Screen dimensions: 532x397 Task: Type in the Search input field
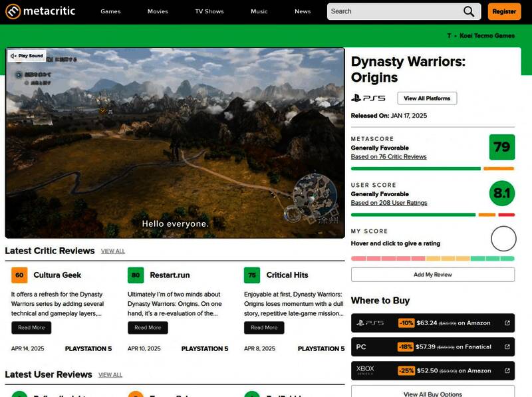392,11
